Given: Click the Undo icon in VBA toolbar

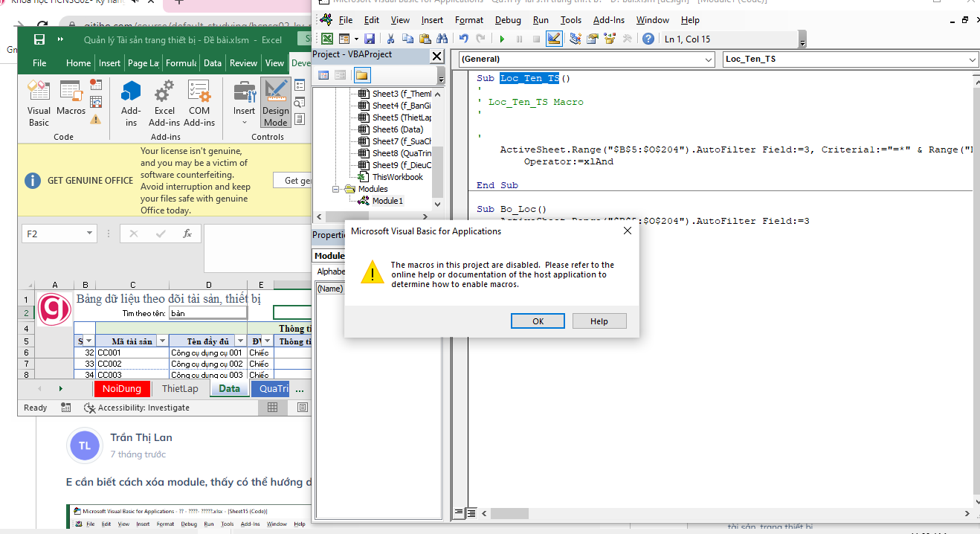Looking at the screenshot, I should pos(464,39).
